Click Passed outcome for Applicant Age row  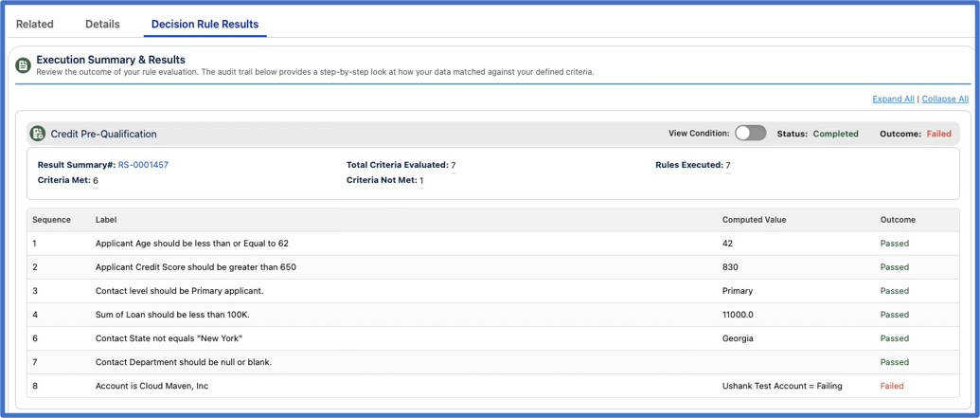pyautogui.click(x=895, y=244)
